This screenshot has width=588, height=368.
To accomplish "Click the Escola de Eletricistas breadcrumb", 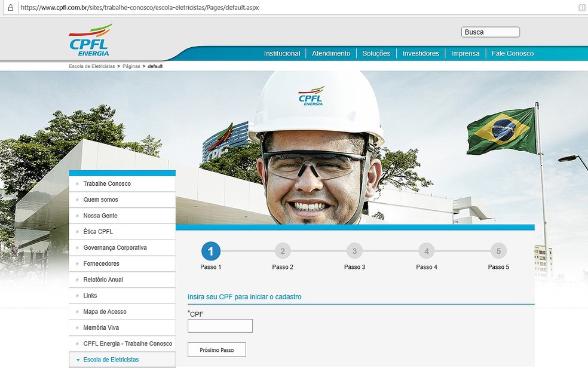I will [x=92, y=66].
